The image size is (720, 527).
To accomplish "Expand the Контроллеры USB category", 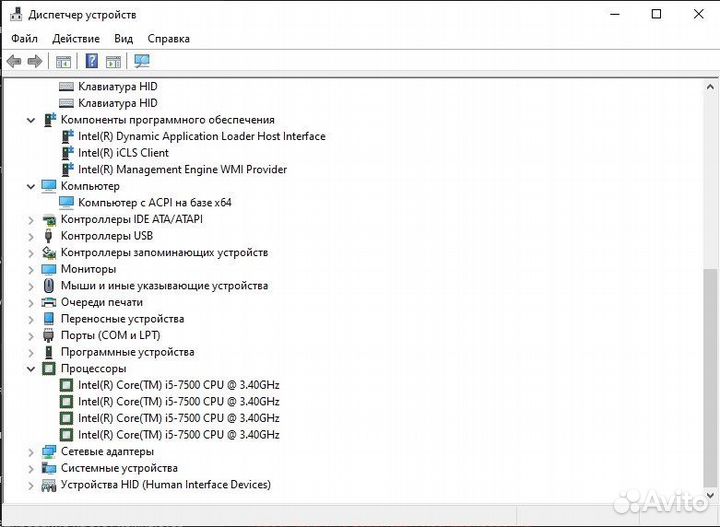I will 31,236.
